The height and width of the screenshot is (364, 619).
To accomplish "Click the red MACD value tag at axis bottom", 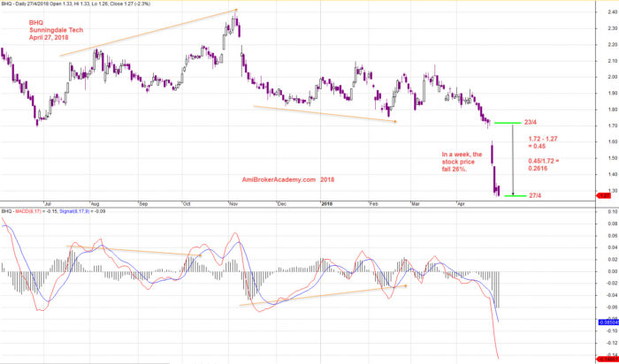I will [x=608, y=359].
